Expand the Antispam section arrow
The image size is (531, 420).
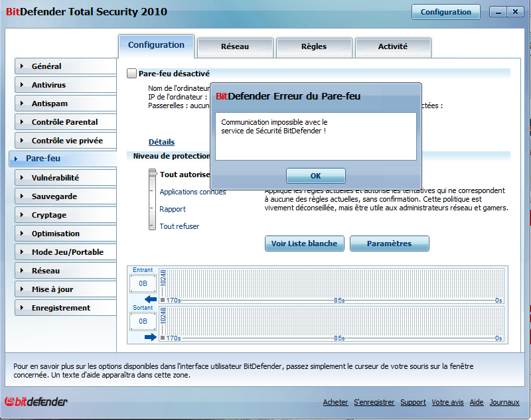click(x=22, y=104)
